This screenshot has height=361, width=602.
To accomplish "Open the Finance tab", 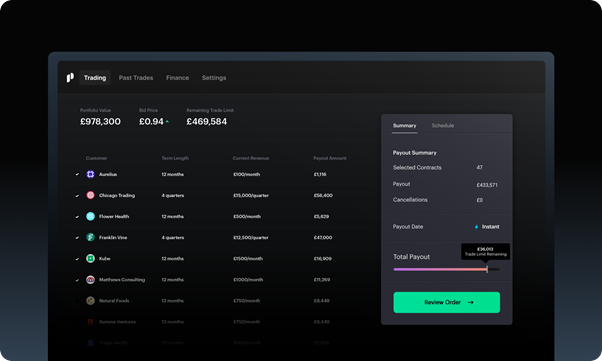I will [177, 78].
